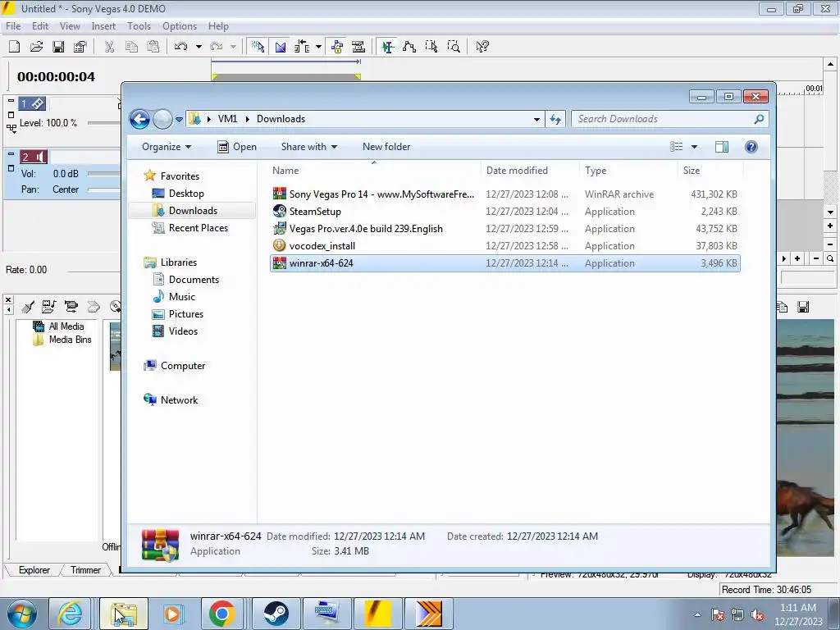Click the Cut scissors icon in Vegas

pos(109,47)
